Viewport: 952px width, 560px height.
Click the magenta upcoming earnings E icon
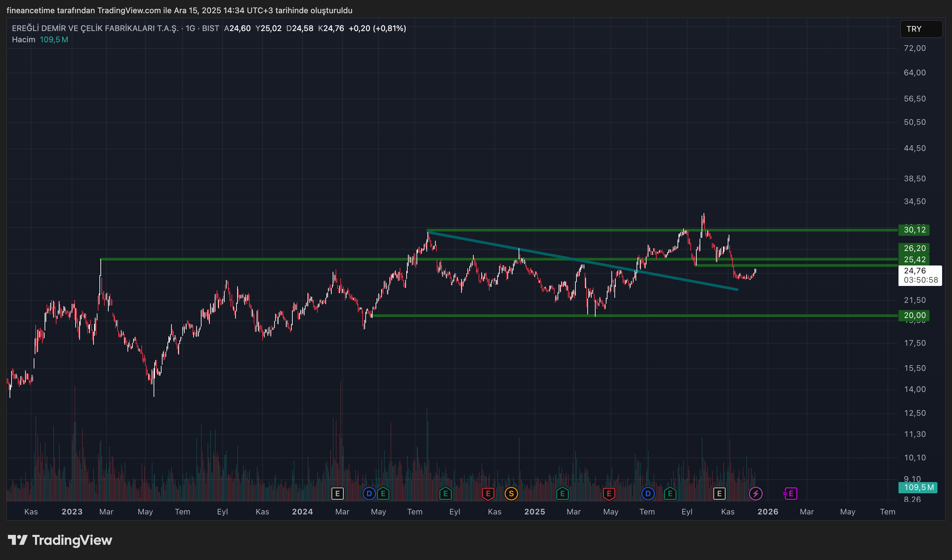click(x=790, y=494)
